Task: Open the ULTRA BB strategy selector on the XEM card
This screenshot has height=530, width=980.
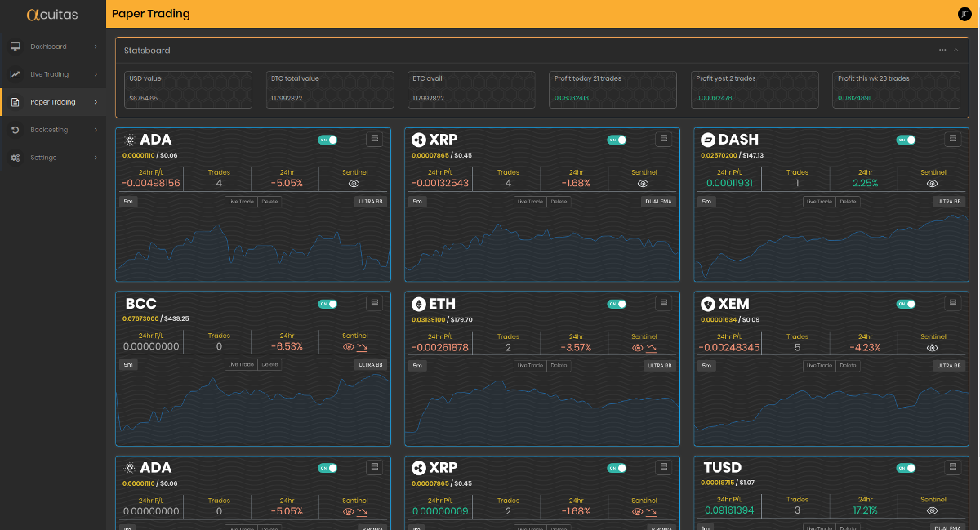Action: (x=950, y=366)
